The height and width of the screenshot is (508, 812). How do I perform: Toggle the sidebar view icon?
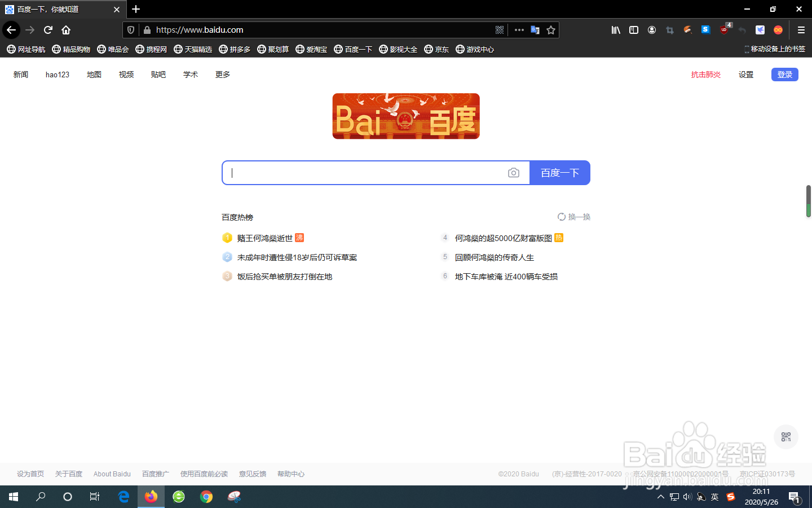tap(634, 30)
